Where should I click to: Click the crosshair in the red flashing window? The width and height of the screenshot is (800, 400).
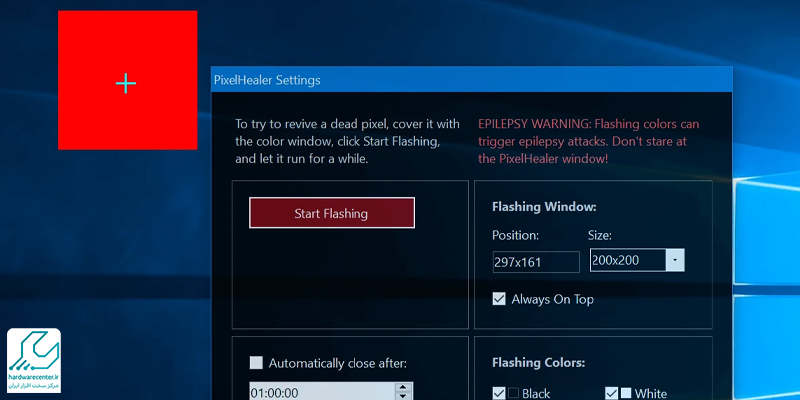point(126,83)
